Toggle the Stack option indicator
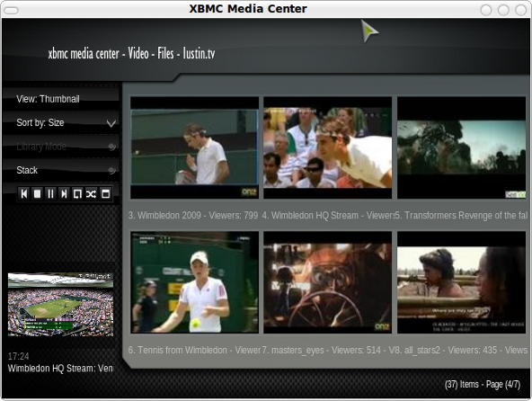This screenshot has height=401, width=532. [111, 171]
